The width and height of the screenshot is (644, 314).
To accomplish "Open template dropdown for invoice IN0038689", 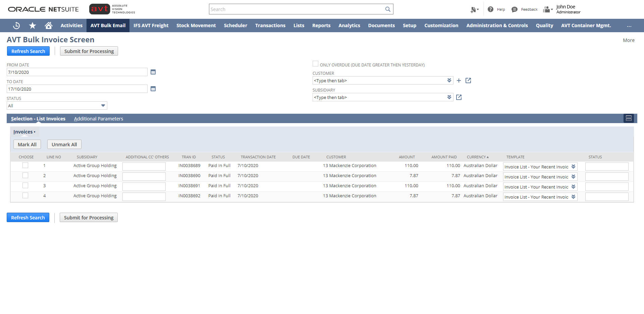I will click(574, 166).
